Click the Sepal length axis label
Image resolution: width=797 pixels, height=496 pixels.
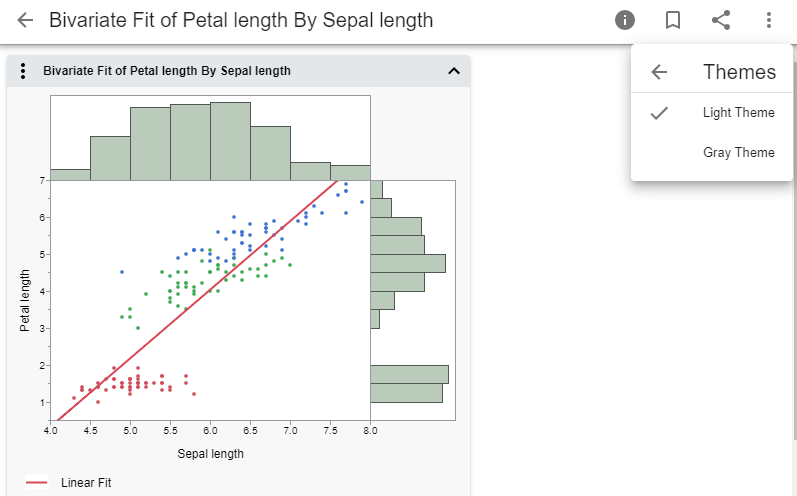(210, 453)
